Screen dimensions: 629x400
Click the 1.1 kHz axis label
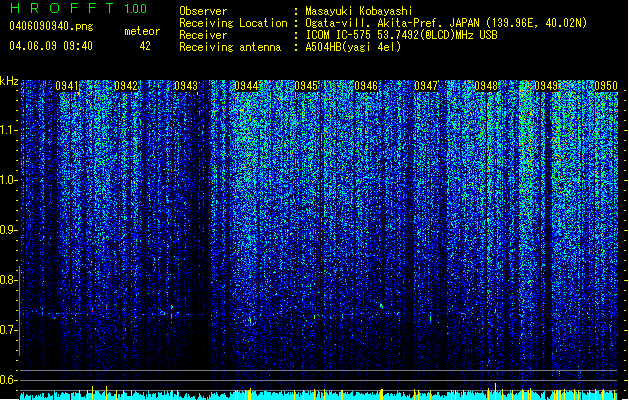pyautogui.click(x=9, y=130)
